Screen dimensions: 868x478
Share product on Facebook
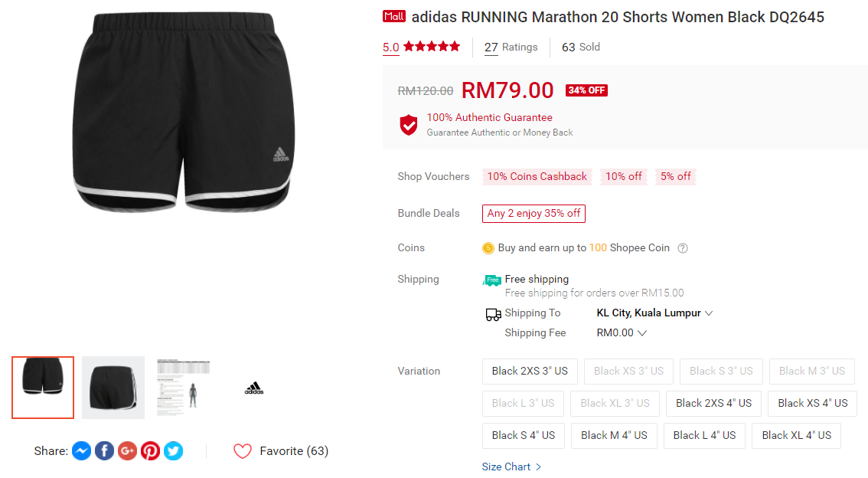click(105, 451)
